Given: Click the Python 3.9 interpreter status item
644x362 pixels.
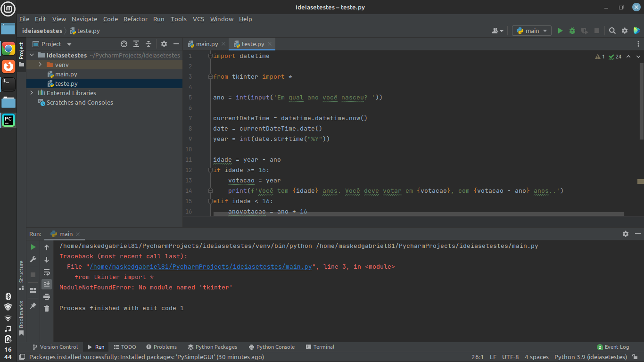Looking at the screenshot, I should pyautogui.click(x=590, y=357).
